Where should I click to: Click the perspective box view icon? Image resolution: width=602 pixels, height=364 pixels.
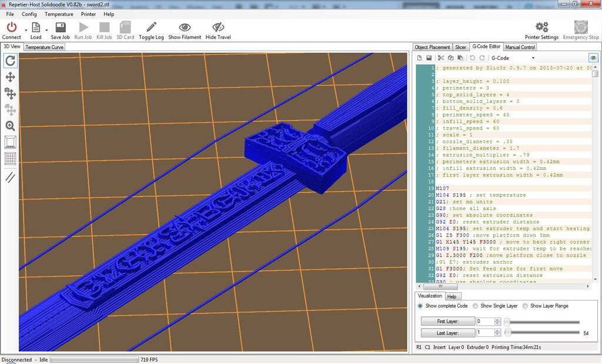click(11, 142)
